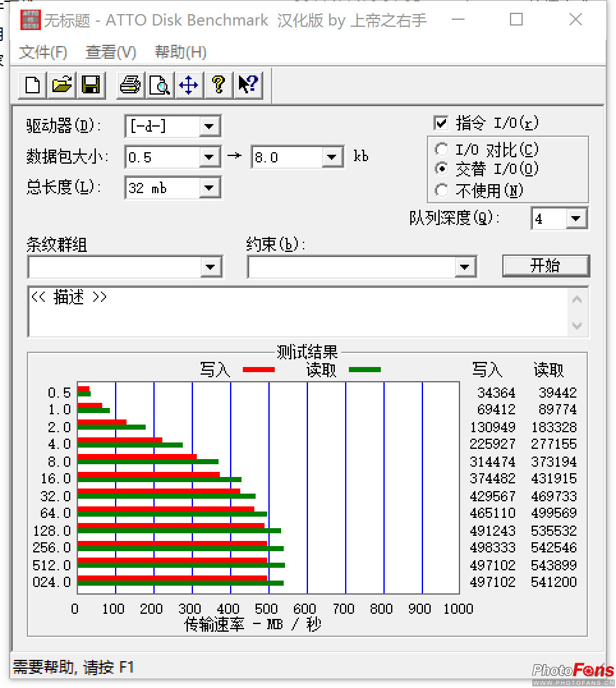616x688 pixels.
Task: Activate the context help arrow icon
Action: click(248, 85)
